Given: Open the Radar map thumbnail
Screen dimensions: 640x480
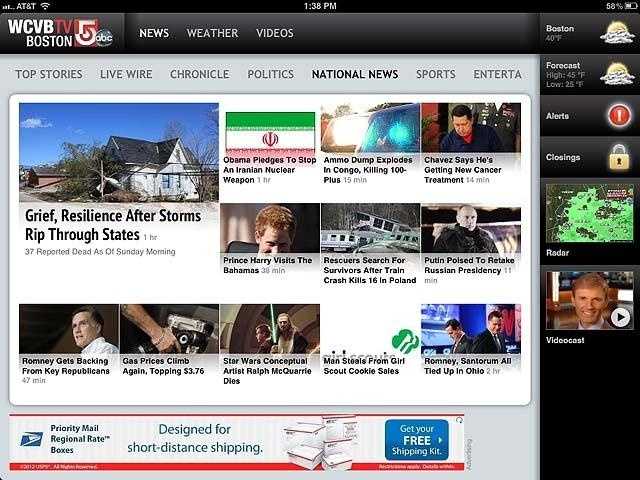Looking at the screenshot, I should (589, 213).
